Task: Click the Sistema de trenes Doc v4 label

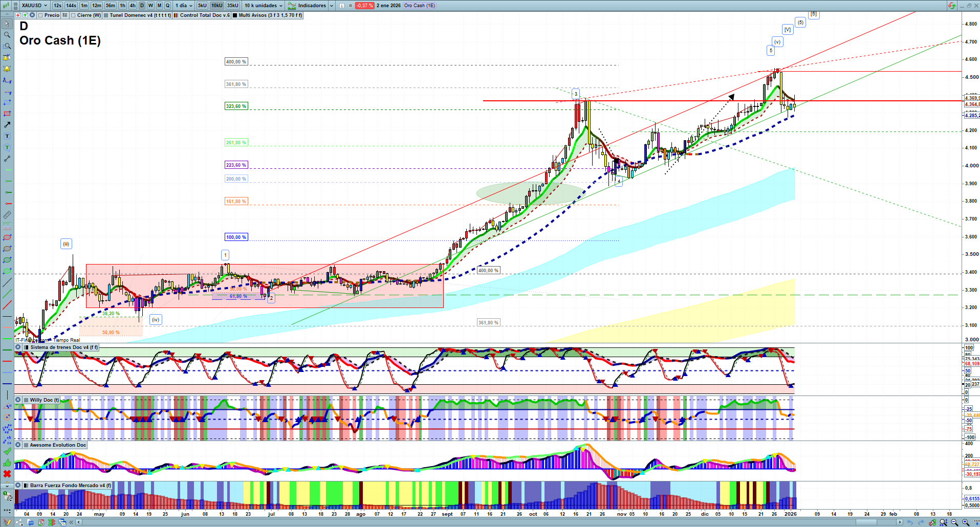Action: click(60, 347)
